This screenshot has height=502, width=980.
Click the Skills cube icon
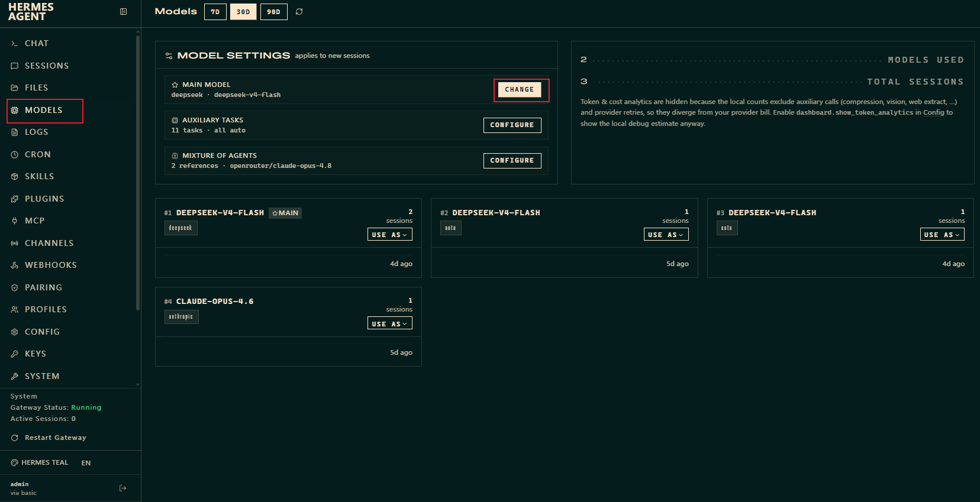coord(15,177)
